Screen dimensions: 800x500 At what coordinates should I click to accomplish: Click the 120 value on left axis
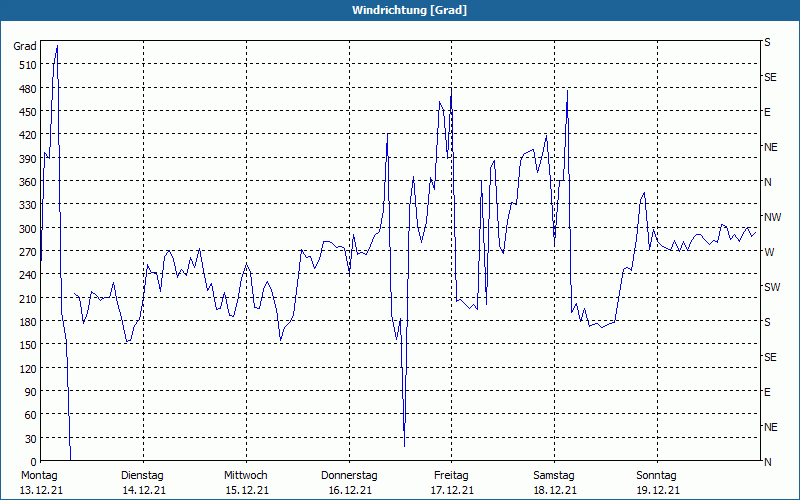[28, 368]
